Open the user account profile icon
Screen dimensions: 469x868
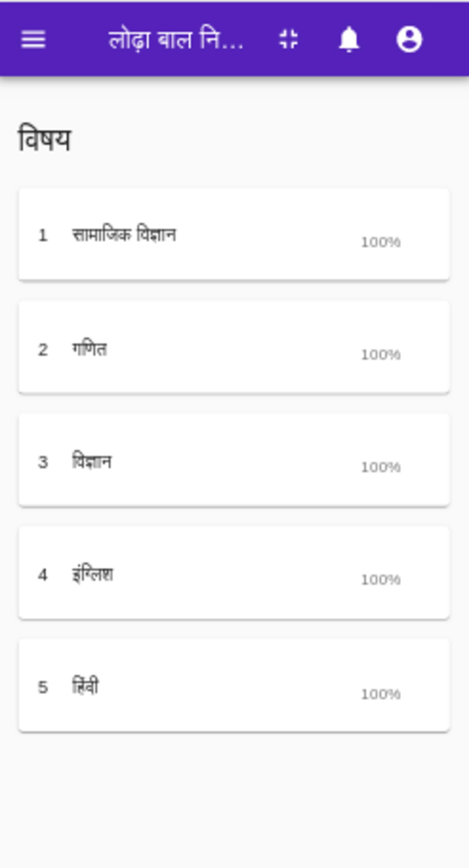[x=409, y=39]
